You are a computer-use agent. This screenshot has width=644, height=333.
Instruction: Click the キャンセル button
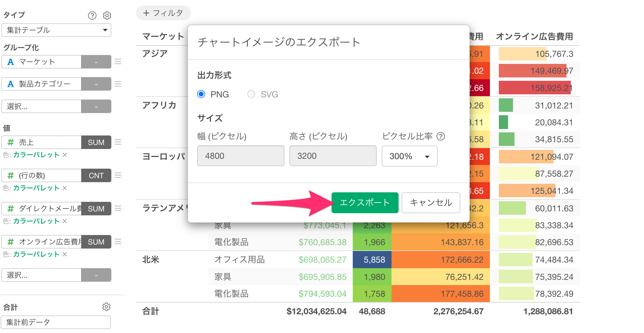[431, 202]
